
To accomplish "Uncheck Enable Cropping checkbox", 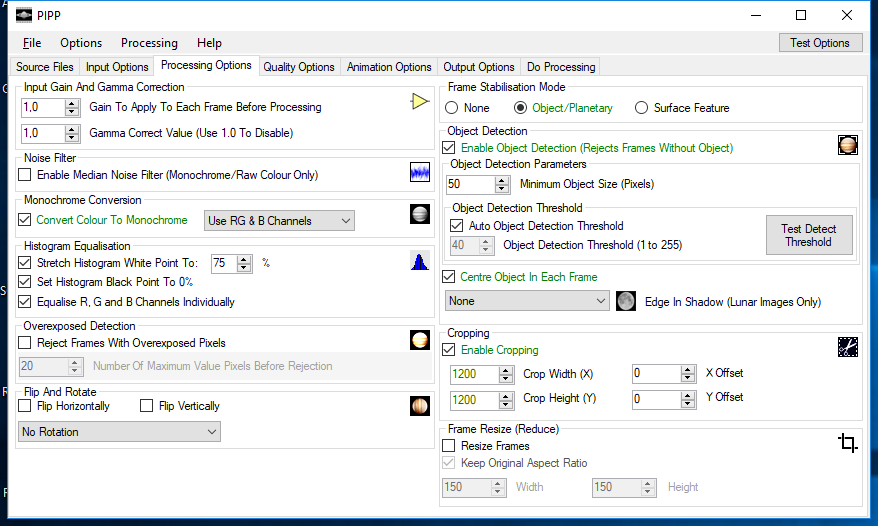I will [x=449, y=350].
